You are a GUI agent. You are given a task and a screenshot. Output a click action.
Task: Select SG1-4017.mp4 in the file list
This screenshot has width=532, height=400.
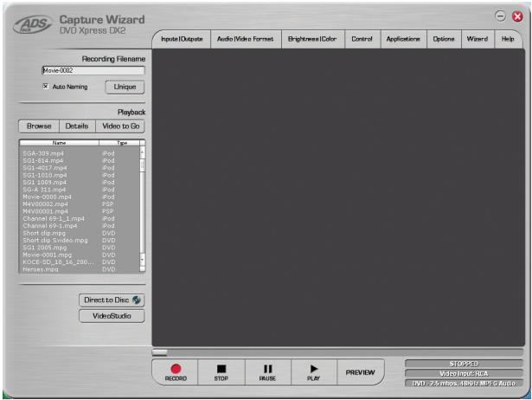(x=80, y=168)
